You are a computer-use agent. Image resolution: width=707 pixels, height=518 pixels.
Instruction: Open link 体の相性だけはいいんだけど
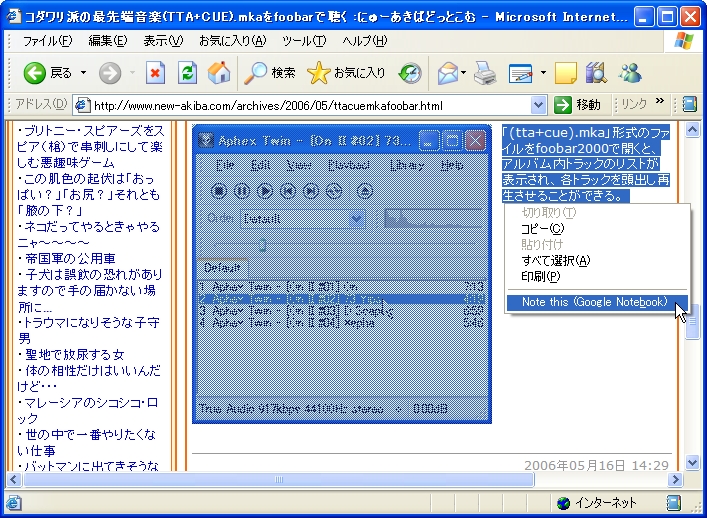click(89, 378)
